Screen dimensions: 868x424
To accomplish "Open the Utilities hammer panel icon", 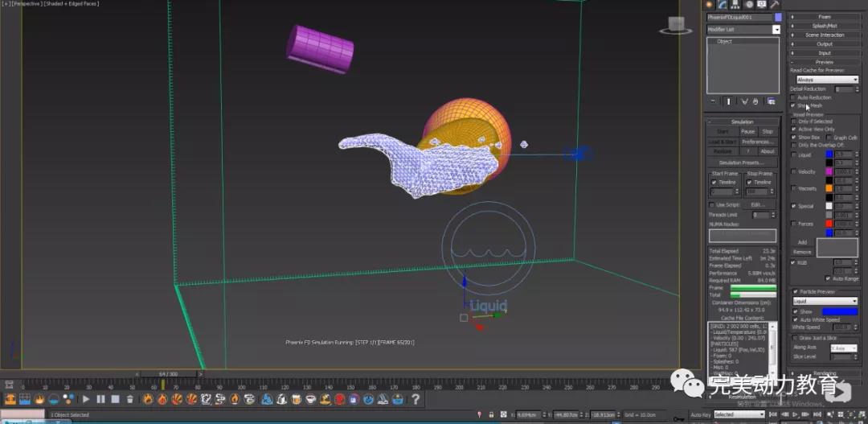I will pos(775,5).
